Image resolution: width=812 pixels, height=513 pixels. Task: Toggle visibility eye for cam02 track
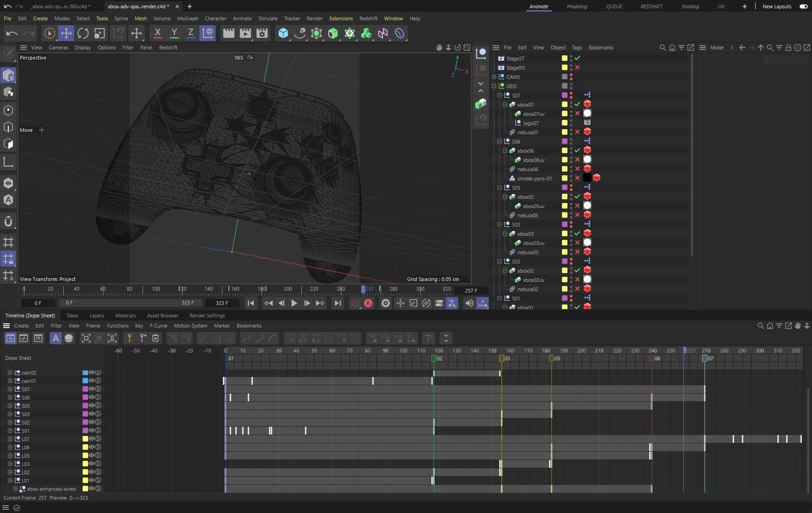[x=91, y=372]
